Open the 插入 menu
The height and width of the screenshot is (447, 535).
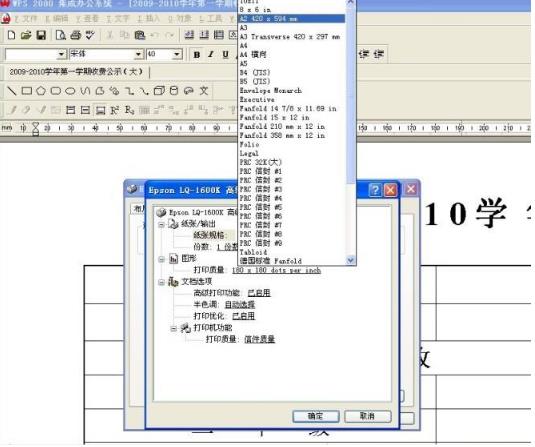pyautogui.click(x=148, y=18)
